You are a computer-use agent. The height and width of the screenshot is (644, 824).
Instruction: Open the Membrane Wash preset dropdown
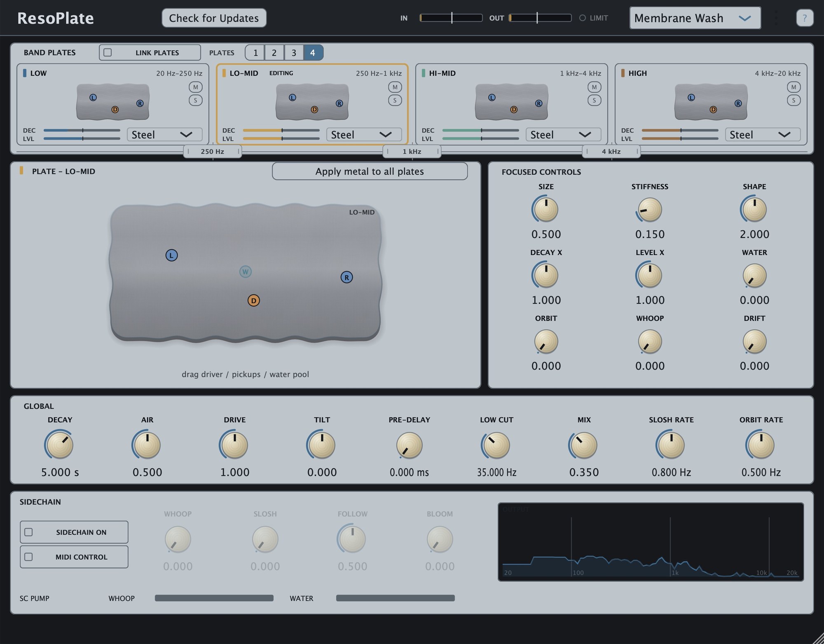point(695,18)
